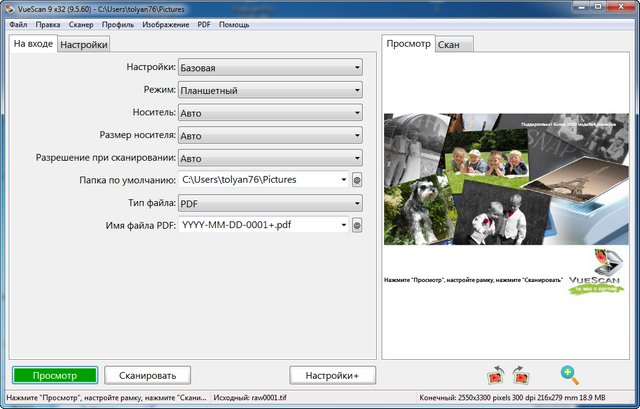Screen dimensions: 640x409
Task: Expand the Носитель dropdown
Action: click(x=270, y=113)
